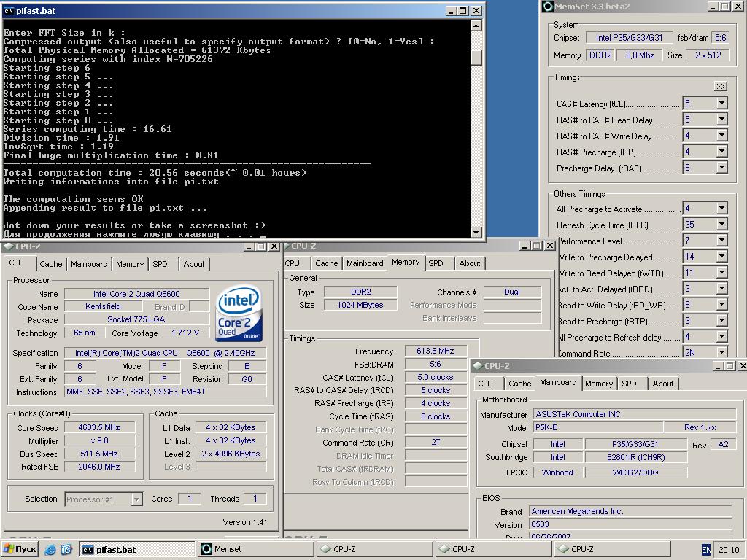Viewport: 747px width, 560px height.
Task: Open the Command Rate dropdown in MemSet
Action: click(x=721, y=352)
